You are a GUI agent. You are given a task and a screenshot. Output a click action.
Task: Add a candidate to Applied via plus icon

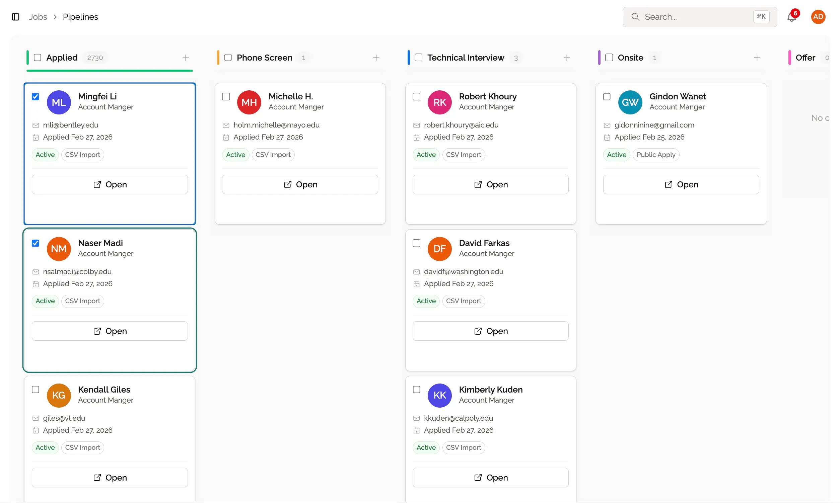pyautogui.click(x=186, y=58)
